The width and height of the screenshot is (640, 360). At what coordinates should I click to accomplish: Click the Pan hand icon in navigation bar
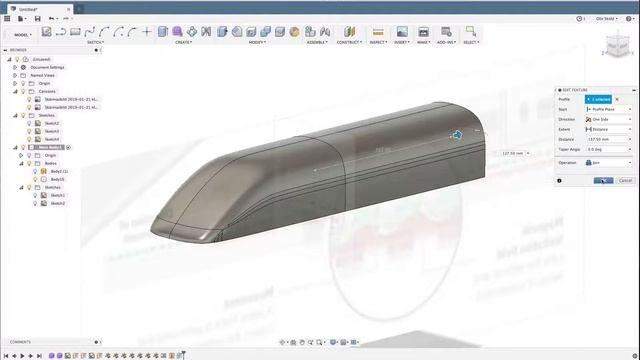pyautogui.click(x=302, y=342)
